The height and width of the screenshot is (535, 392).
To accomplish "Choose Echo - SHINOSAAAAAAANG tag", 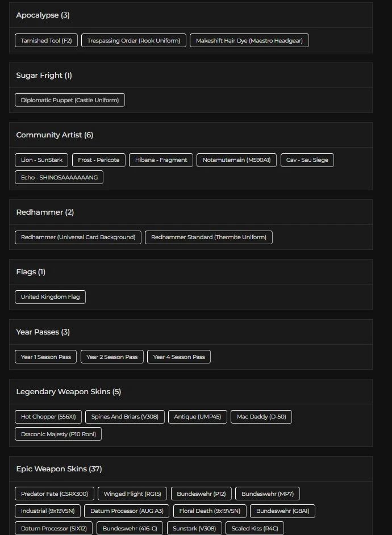I will [59, 177].
